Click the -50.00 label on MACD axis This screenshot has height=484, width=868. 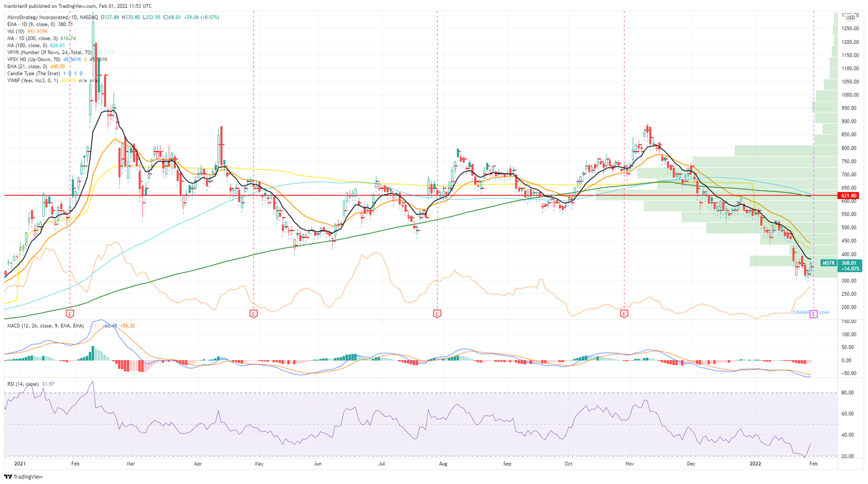850,373
